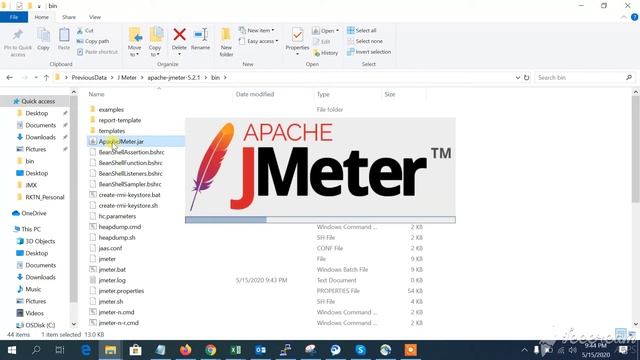Create a New folder from ribbon
Viewport: 640px width, 360px height.
pyautogui.click(x=226, y=41)
